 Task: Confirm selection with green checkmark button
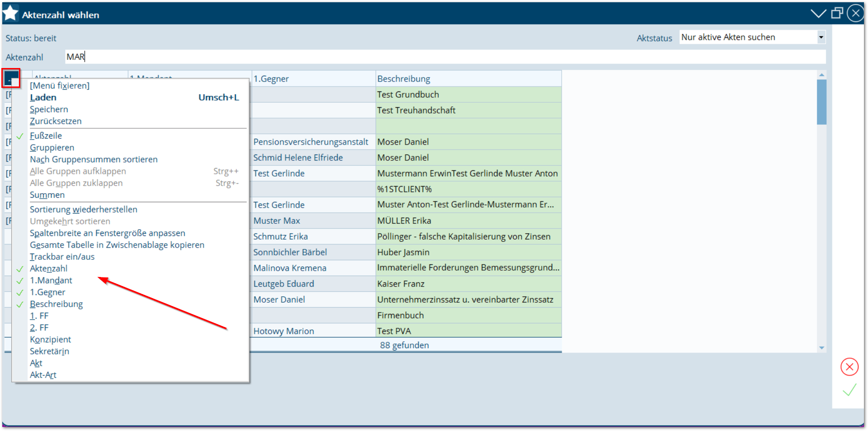coord(850,390)
